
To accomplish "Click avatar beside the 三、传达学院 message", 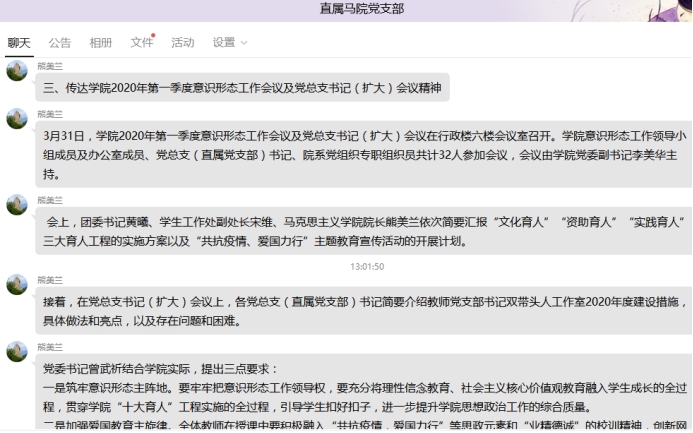I will tap(17, 71).
